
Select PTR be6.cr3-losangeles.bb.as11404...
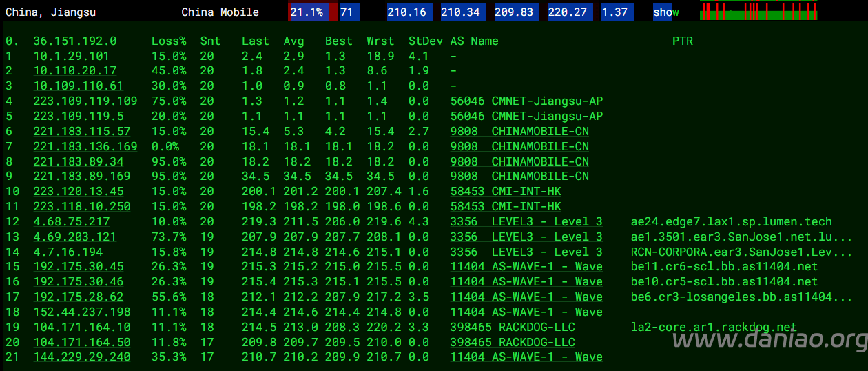tap(742, 297)
